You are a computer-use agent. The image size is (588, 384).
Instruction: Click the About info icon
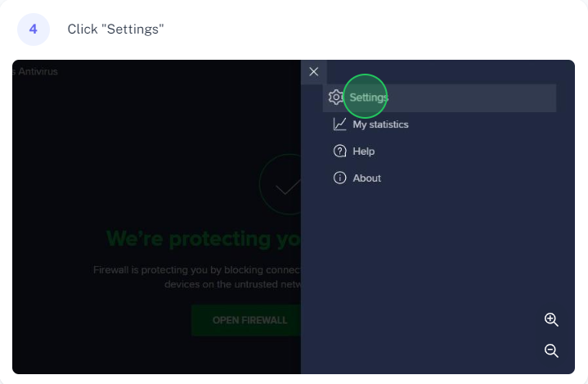(339, 178)
